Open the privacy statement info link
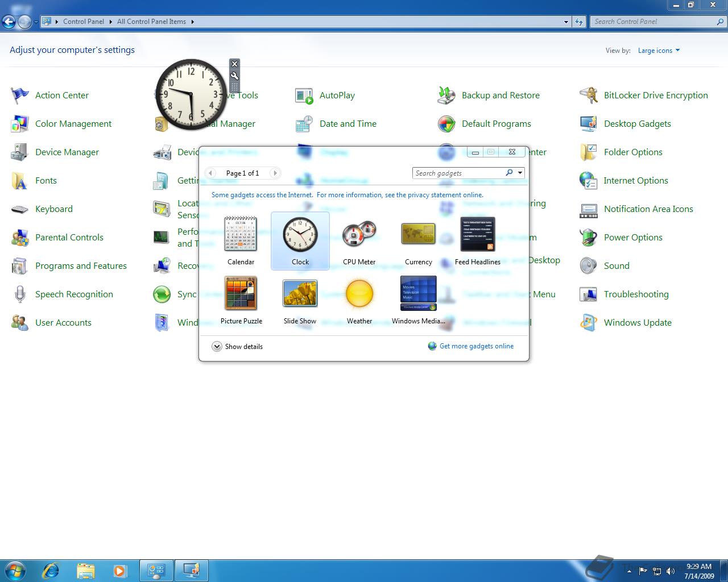This screenshot has width=728, height=582. click(x=348, y=194)
